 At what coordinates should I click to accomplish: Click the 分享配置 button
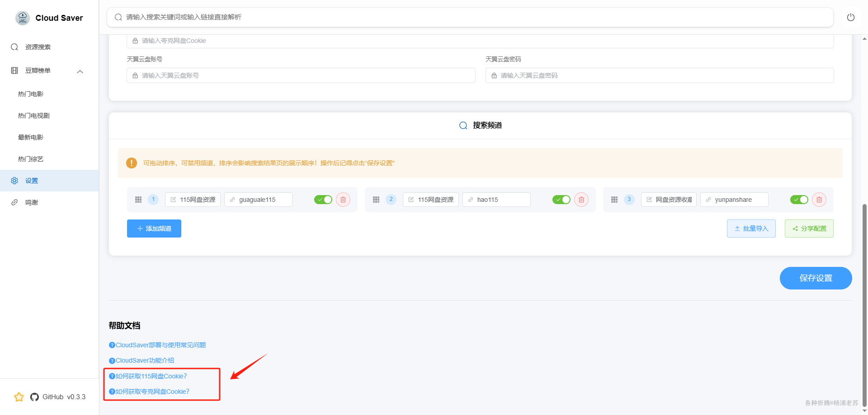(x=809, y=228)
